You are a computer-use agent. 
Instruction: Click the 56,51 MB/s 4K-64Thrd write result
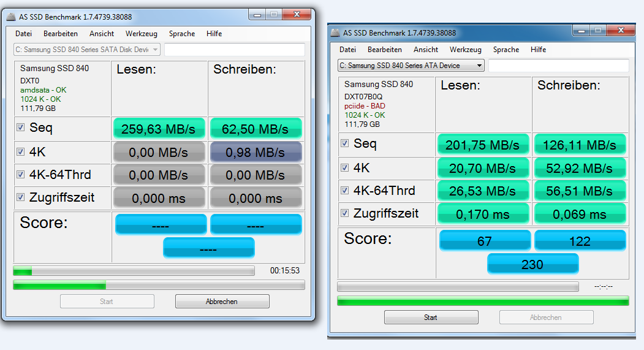point(580,191)
